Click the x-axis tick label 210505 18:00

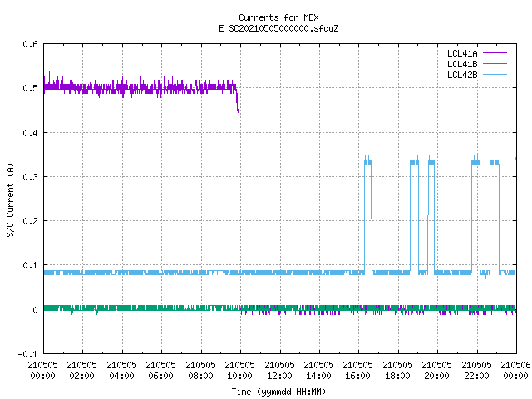[397, 371]
